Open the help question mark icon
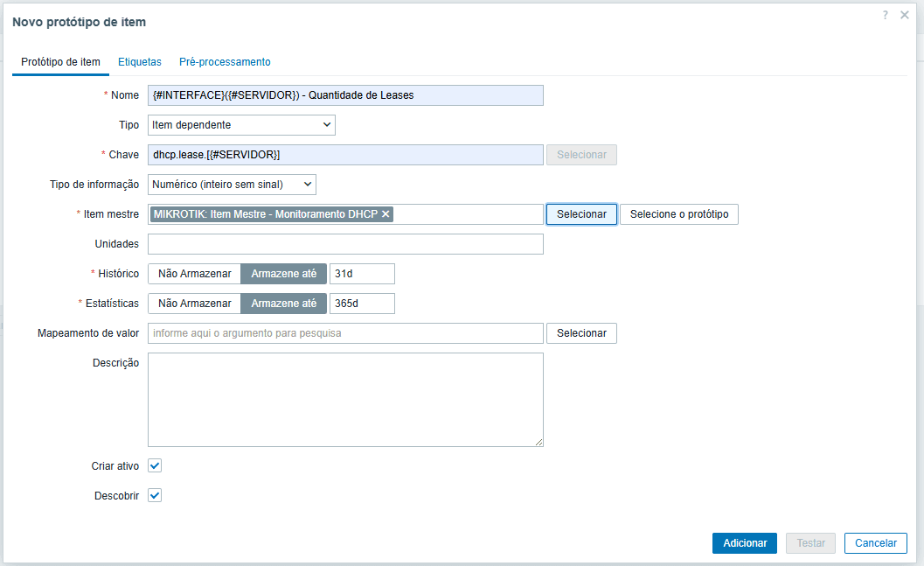Image resolution: width=924 pixels, height=566 pixels. coord(886,16)
